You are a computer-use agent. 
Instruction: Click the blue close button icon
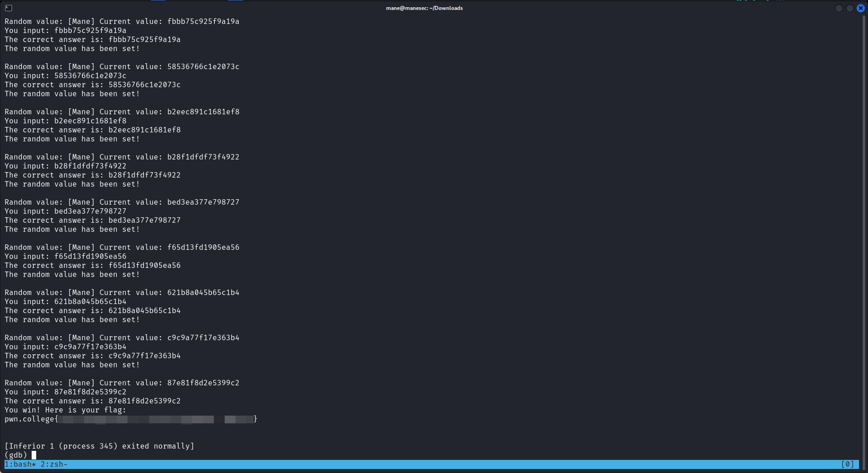point(860,8)
